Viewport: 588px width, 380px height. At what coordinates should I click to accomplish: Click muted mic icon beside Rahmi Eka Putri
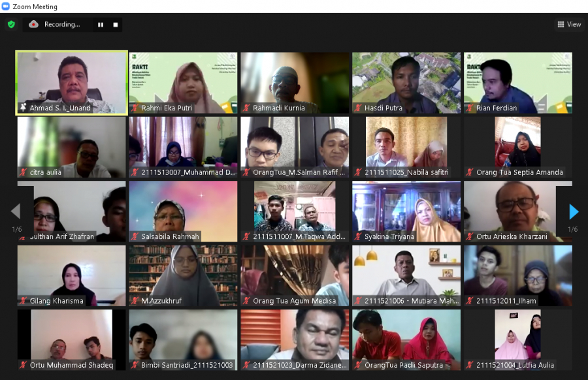click(x=135, y=108)
